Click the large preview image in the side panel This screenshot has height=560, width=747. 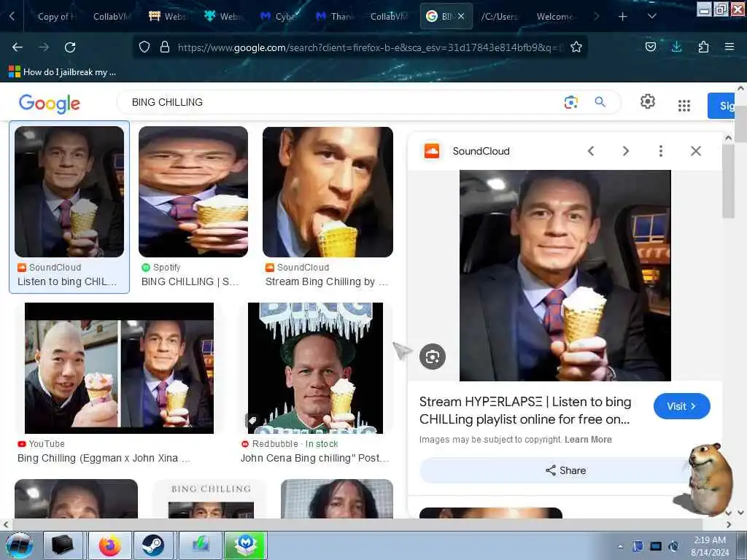click(565, 275)
